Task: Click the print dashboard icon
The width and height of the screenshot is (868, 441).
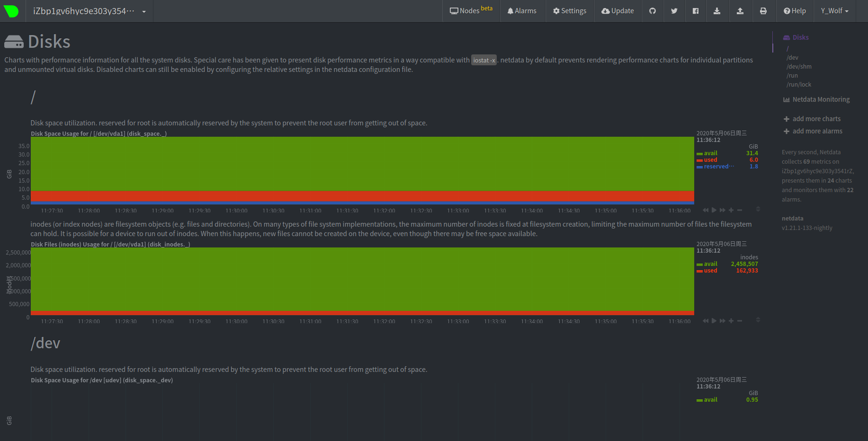Action: (x=763, y=10)
